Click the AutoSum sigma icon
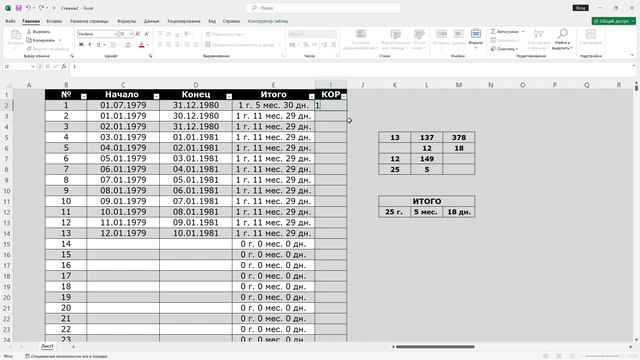The height and width of the screenshot is (360, 640). coord(493,31)
